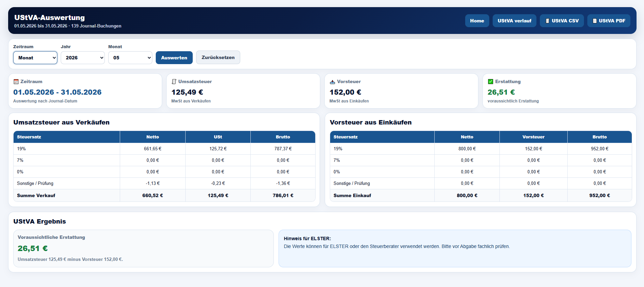Open the Zeitraum dropdown showing Monat

point(35,58)
